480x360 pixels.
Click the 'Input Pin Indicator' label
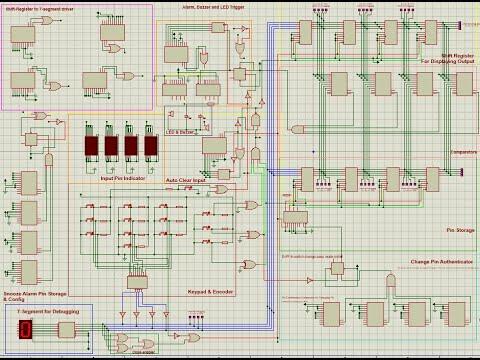[x=123, y=178]
